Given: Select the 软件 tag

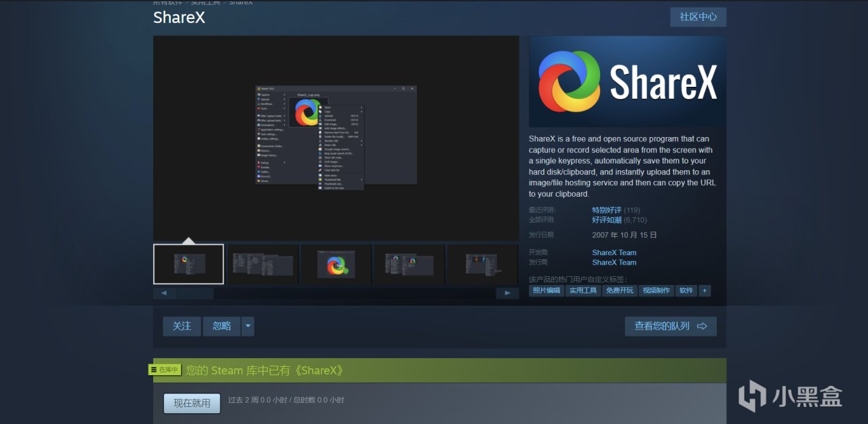Looking at the screenshot, I should click(x=686, y=290).
